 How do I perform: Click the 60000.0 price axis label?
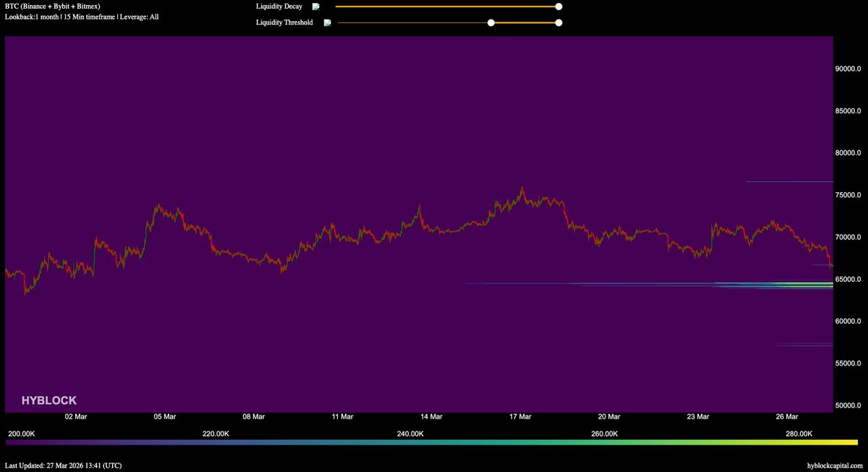(848, 321)
